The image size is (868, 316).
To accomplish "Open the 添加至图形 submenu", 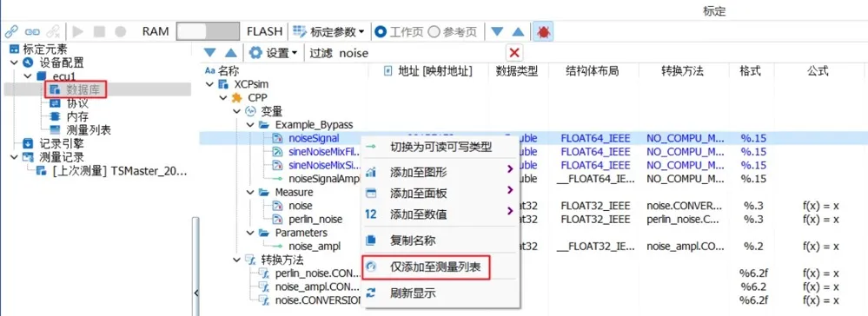I will [x=441, y=172].
